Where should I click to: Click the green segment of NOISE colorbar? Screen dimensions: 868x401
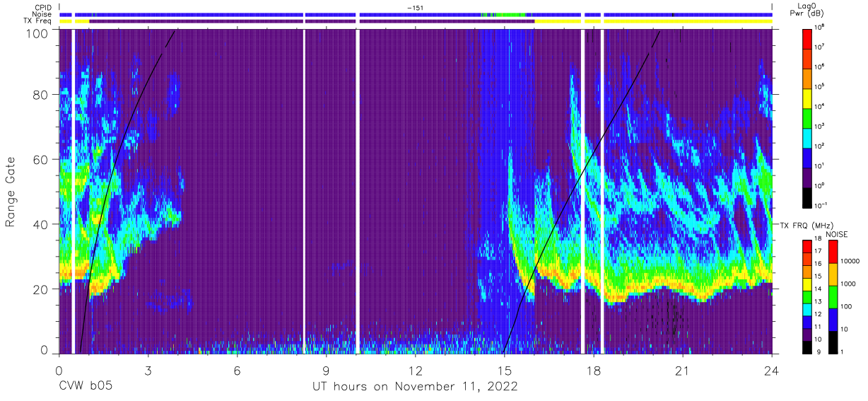pyautogui.click(x=834, y=297)
